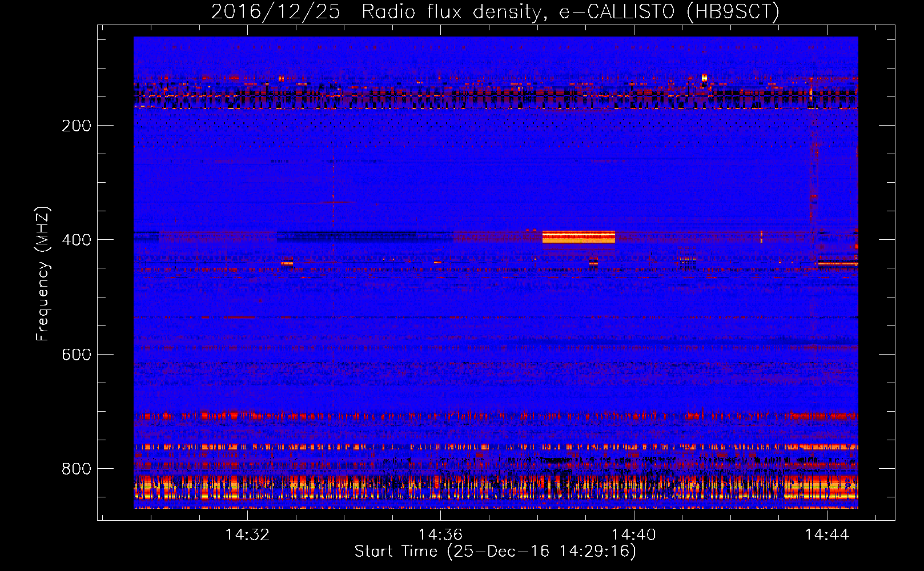Click the plot title "Radio flux density, e-CALLISTO (HB9SCT)"
Image resolution: width=924 pixels, height=571 pixels.
point(571,11)
